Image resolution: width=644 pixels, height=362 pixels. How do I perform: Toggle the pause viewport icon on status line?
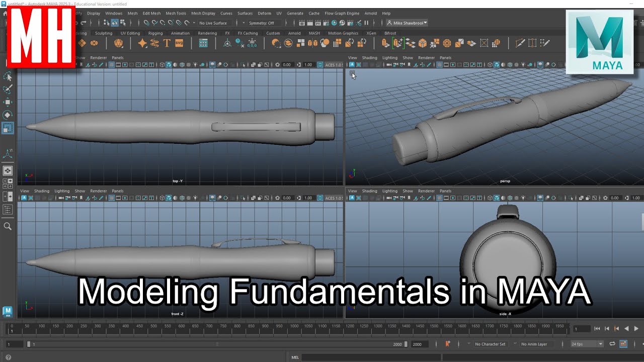click(366, 23)
